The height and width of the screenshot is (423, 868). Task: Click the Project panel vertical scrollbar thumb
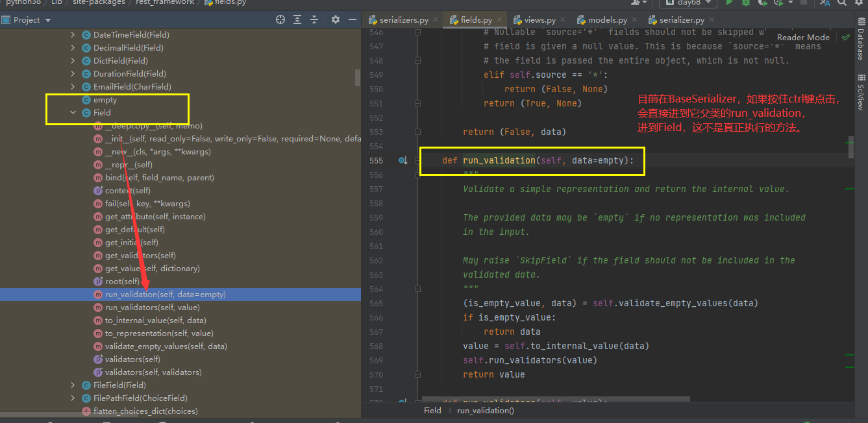(x=358, y=78)
